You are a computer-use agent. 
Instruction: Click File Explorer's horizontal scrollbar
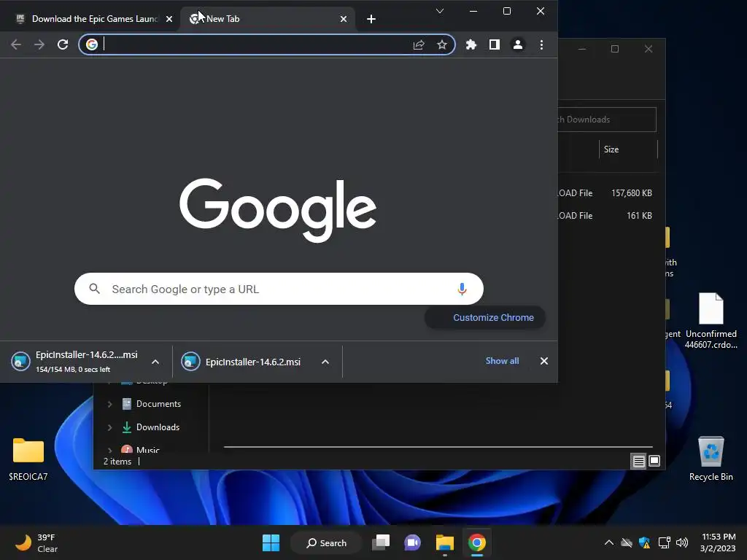tap(438, 447)
